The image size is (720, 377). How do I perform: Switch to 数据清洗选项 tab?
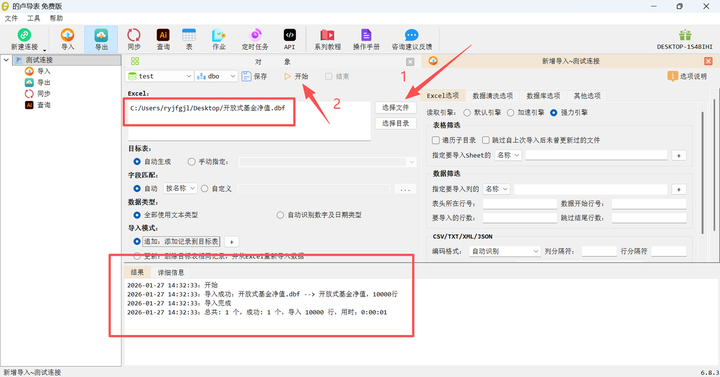[492, 96]
